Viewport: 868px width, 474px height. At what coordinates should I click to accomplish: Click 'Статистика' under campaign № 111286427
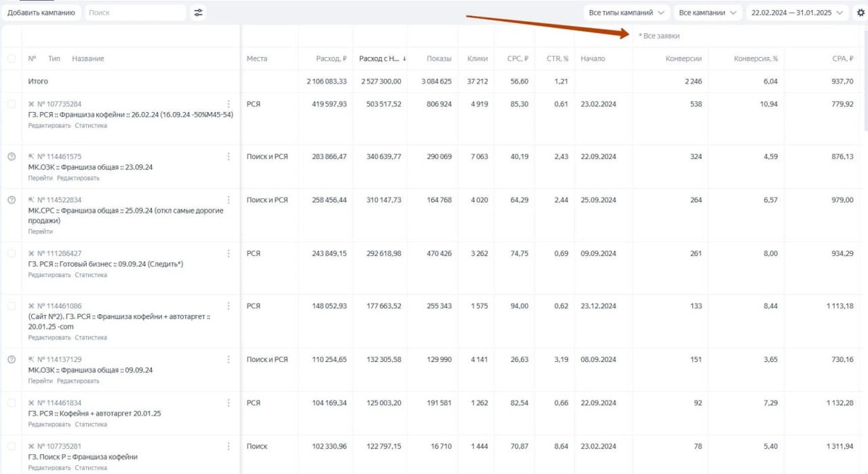point(90,275)
